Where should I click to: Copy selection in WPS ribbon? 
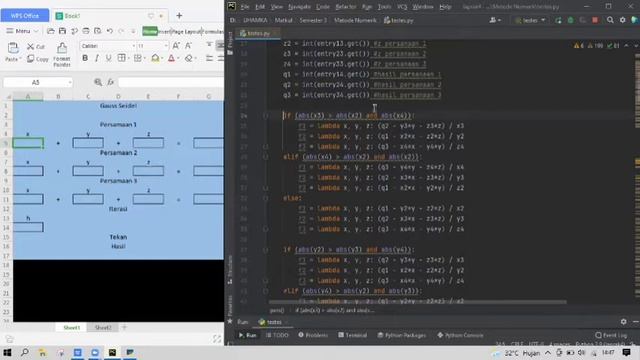pyautogui.click(x=37, y=59)
